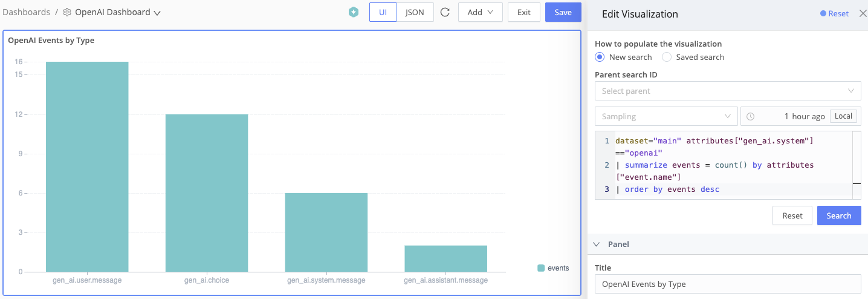Go to Dashboards breadcrumb
The image size is (868, 299).
click(x=27, y=12)
